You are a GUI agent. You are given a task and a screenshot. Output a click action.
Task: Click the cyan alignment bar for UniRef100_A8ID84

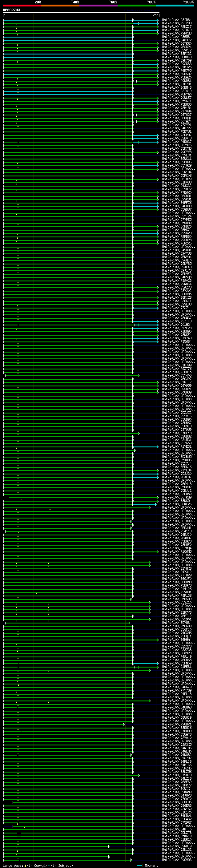pyautogui.click(x=81, y=20)
